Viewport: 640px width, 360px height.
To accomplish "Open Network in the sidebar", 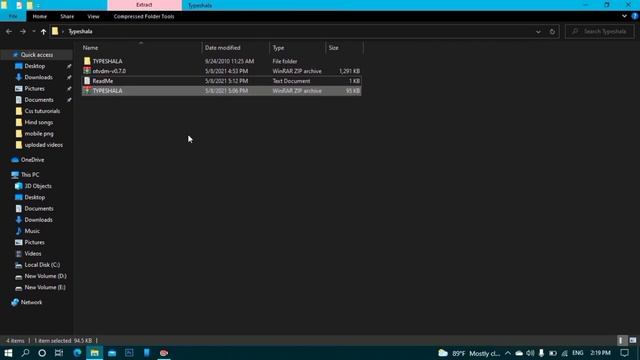I will click(31, 302).
